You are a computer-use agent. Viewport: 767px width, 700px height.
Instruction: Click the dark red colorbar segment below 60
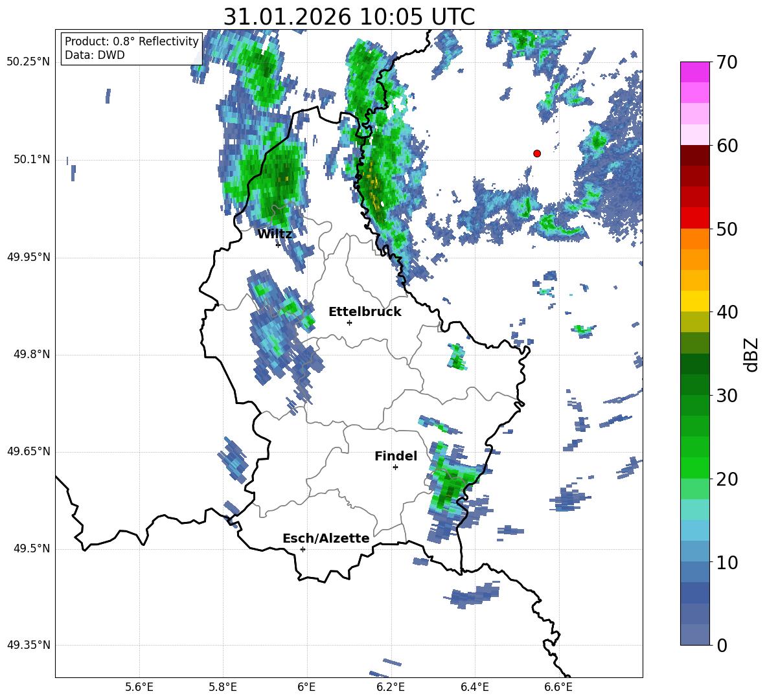694,155
